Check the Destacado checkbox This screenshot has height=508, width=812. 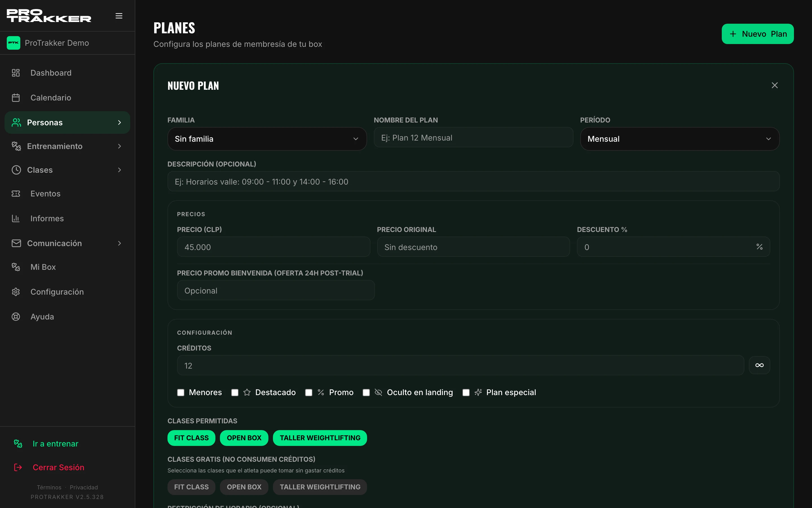coord(235,392)
